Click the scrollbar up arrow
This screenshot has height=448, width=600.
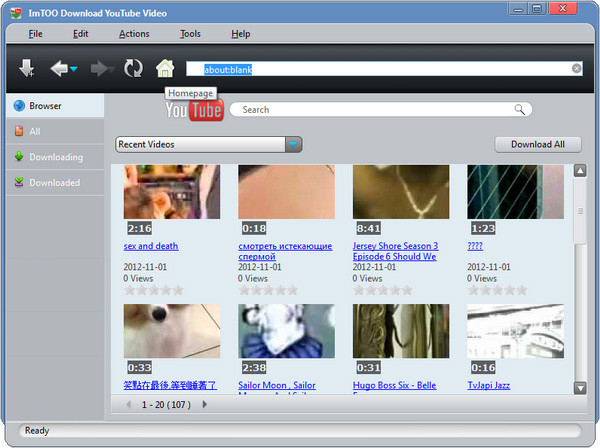click(580, 171)
